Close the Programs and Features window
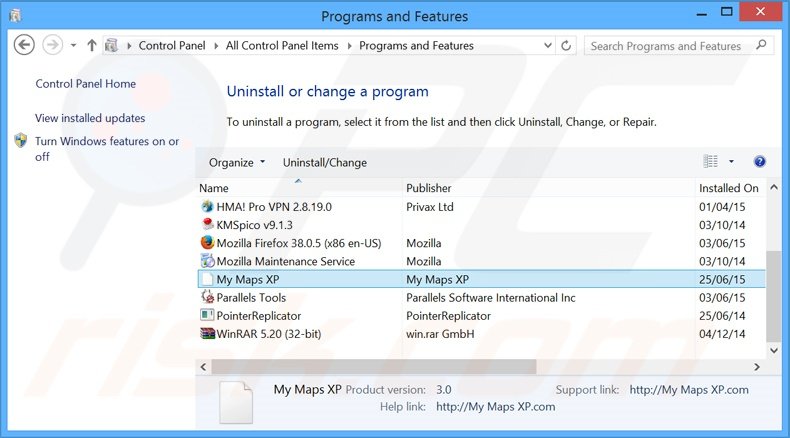The image size is (790, 438). tap(760, 11)
